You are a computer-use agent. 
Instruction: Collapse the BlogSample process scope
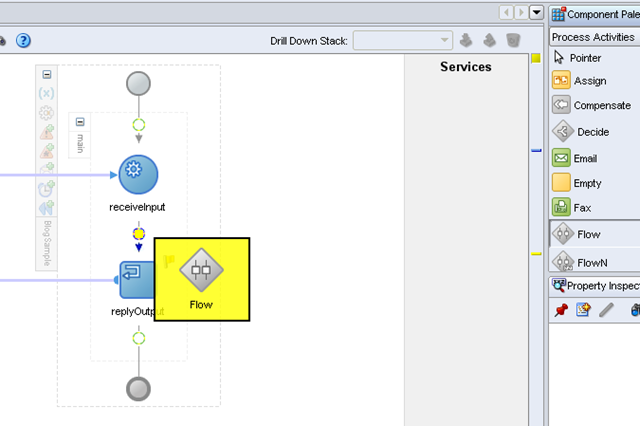pos(47,75)
